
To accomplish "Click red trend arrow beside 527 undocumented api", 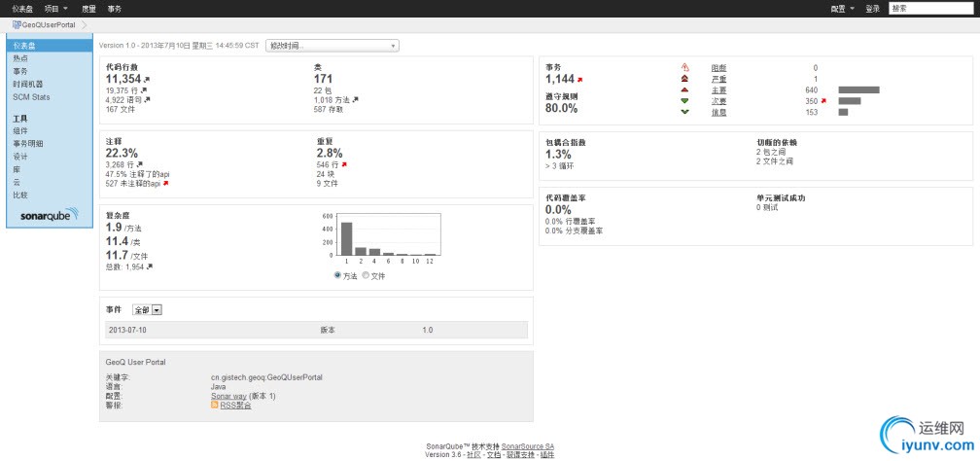I will pyautogui.click(x=165, y=183).
